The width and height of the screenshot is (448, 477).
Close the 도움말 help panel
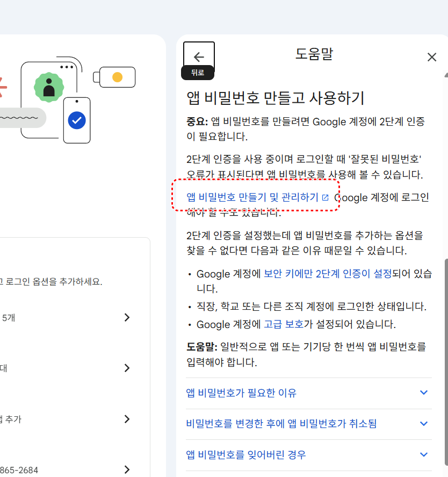click(x=431, y=57)
